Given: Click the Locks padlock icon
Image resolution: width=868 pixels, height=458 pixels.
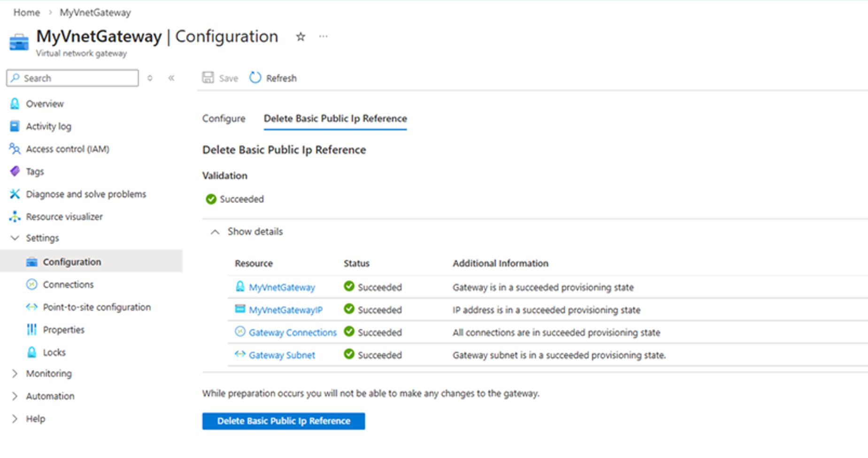Looking at the screenshot, I should (x=31, y=352).
